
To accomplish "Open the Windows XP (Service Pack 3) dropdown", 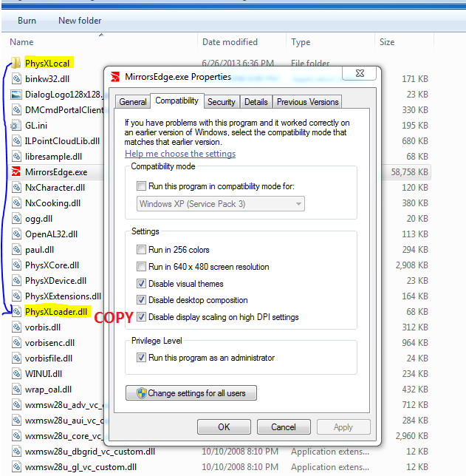I will click(x=221, y=204).
